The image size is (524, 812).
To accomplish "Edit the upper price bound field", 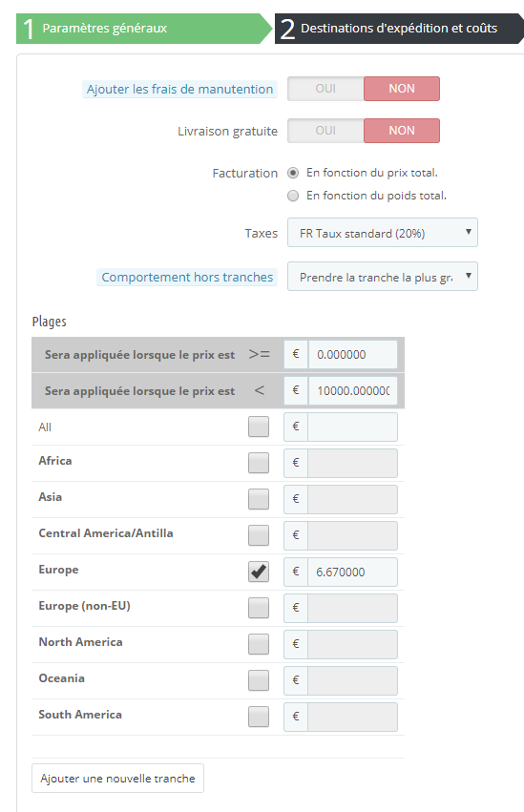I will tap(352, 391).
